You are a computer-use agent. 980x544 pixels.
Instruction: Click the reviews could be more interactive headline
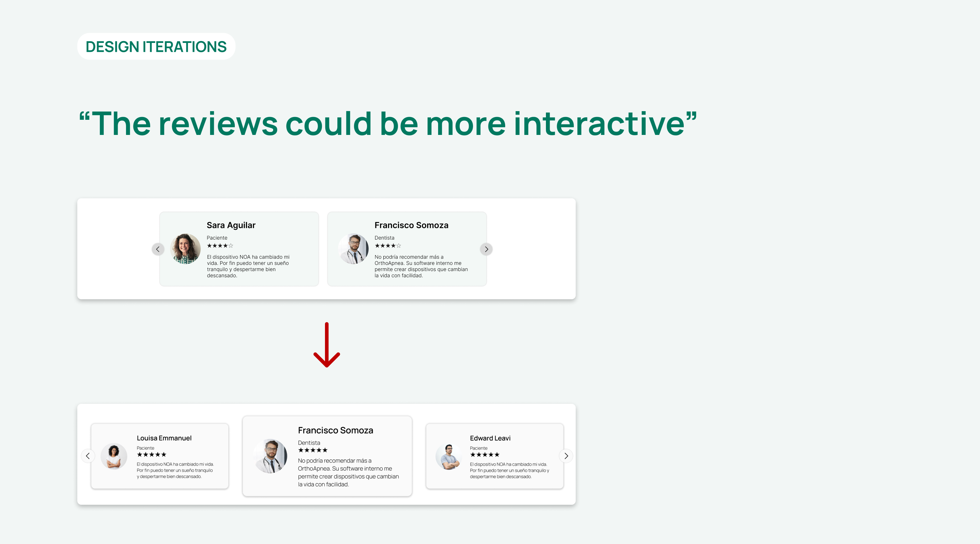[387, 123]
